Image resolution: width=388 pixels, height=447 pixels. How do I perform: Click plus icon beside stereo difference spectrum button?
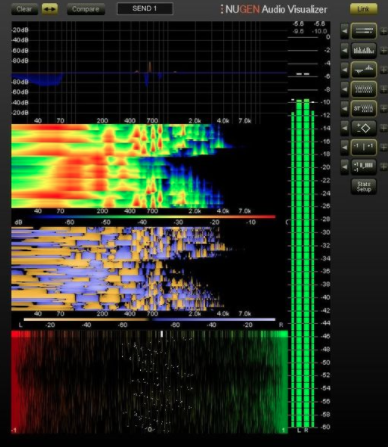383,70
